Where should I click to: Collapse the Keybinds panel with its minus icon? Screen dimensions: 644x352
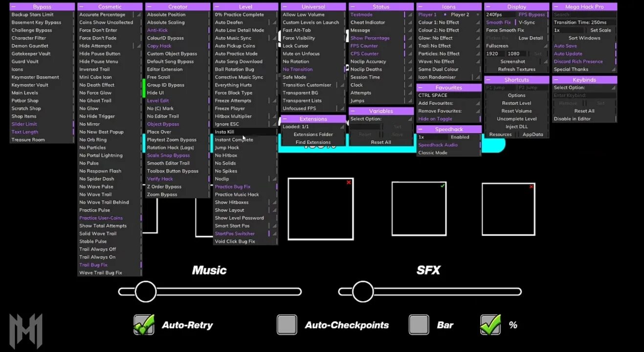point(556,80)
